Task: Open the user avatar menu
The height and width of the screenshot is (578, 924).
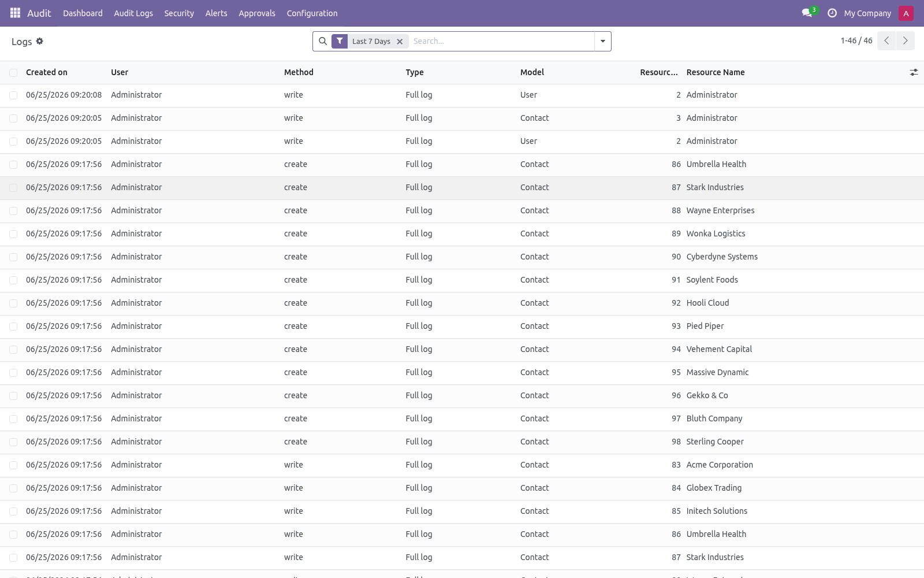Action: pyautogui.click(x=906, y=13)
